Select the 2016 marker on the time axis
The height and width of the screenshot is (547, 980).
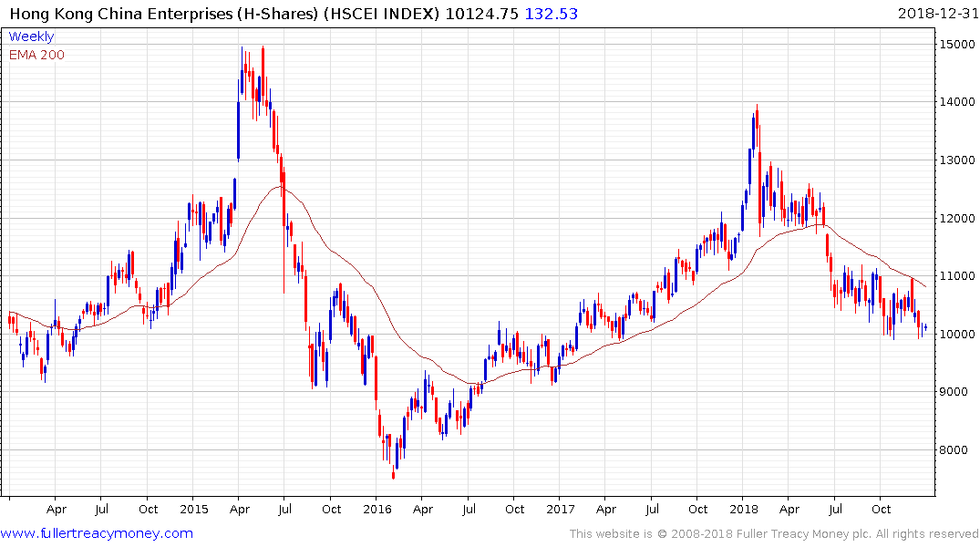pos(377,509)
